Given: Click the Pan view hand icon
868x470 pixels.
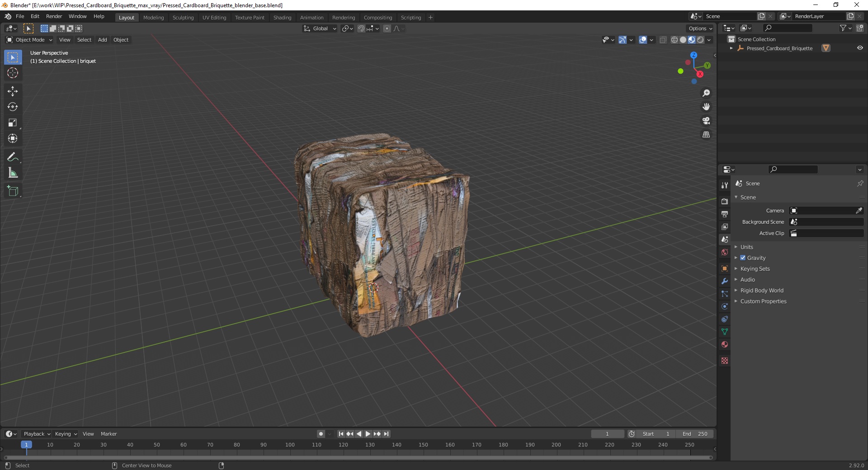Looking at the screenshot, I should click(x=706, y=107).
